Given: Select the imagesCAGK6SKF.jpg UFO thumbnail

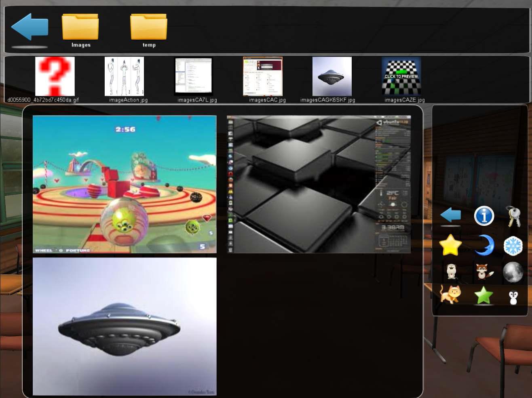Looking at the screenshot, I should click(x=332, y=76).
